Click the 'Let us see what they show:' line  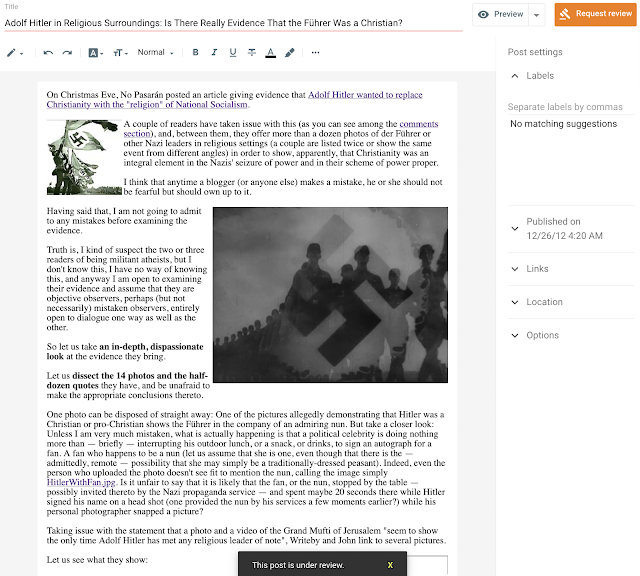point(97,560)
